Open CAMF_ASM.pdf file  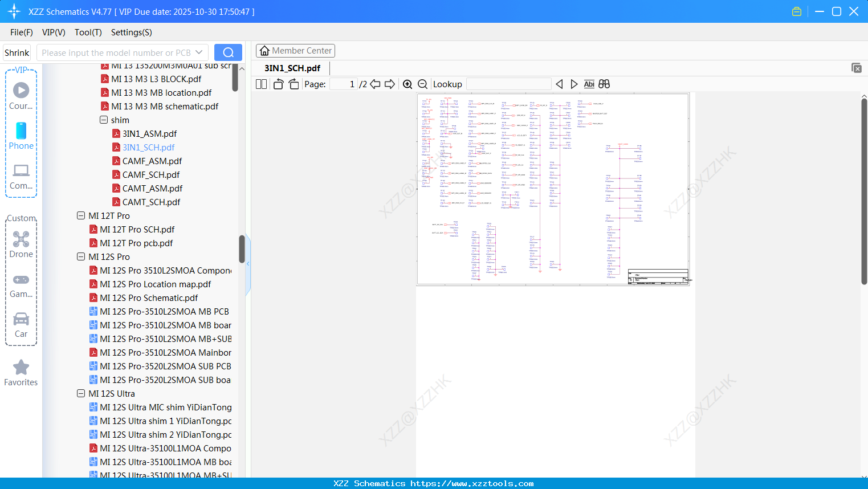pyautogui.click(x=152, y=161)
